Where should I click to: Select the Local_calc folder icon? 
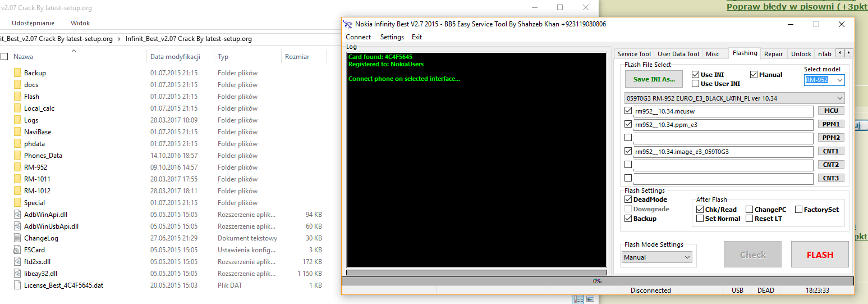[x=17, y=108]
